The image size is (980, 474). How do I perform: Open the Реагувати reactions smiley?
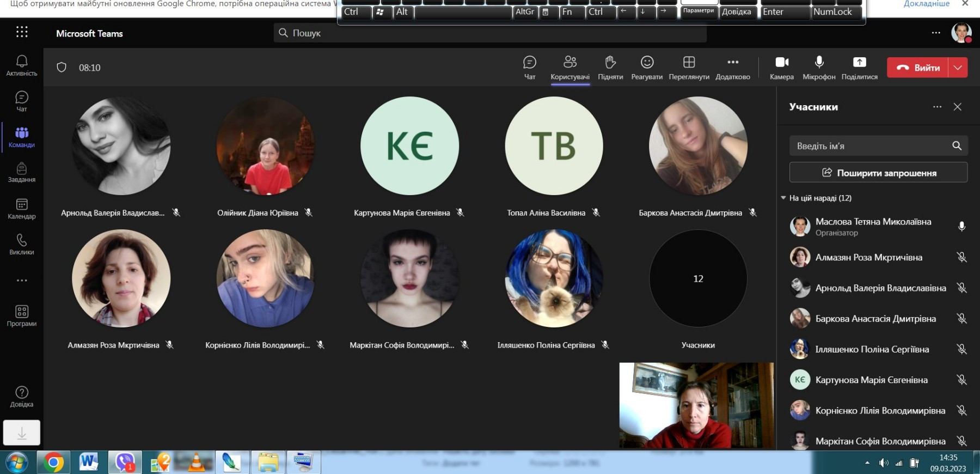(x=647, y=68)
